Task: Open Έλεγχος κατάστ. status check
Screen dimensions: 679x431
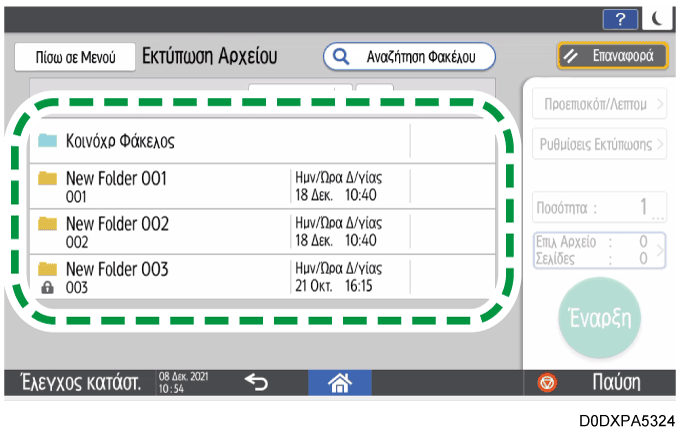Action: tap(76, 382)
